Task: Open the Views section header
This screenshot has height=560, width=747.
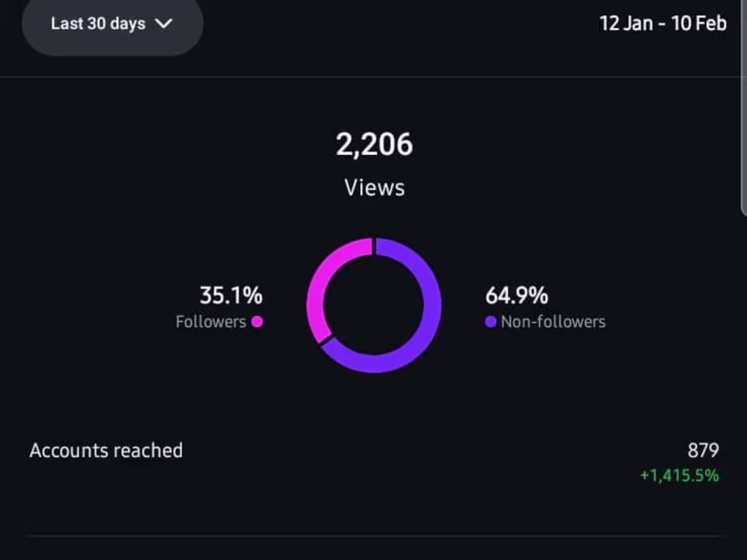Action: pos(373,187)
